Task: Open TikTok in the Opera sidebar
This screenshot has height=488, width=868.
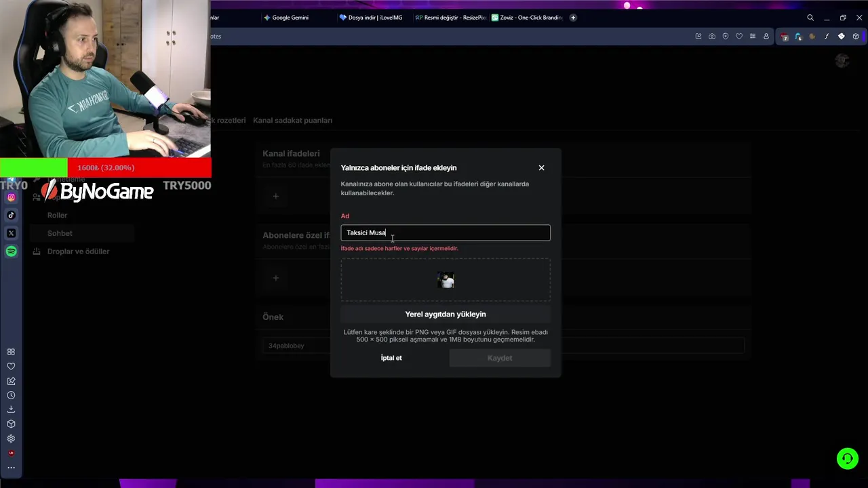Action: [x=11, y=215]
